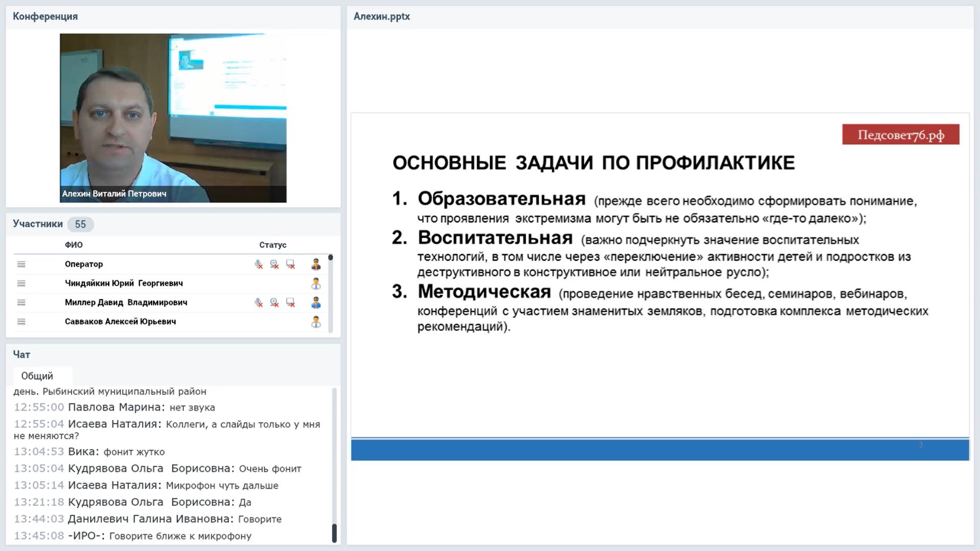Click the video caption Алехин Виталий Петрович
The width and height of the screenshot is (980, 551).
click(x=114, y=194)
